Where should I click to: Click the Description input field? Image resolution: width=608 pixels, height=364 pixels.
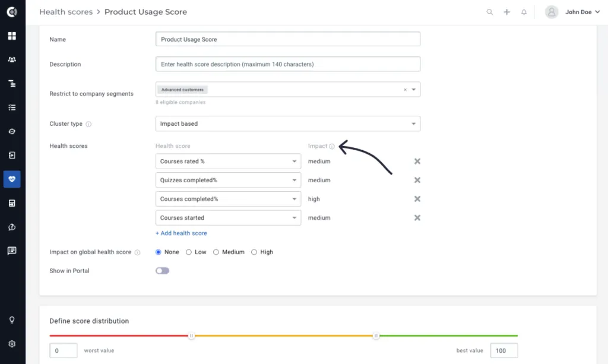pos(288,64)
